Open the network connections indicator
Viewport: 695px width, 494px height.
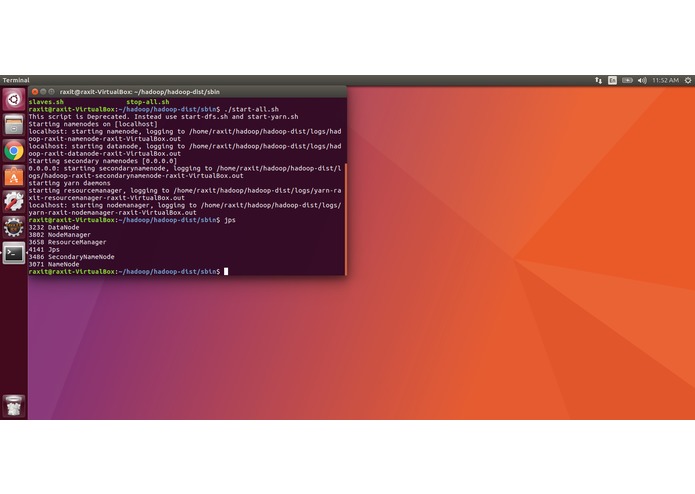tap(598, 80)
